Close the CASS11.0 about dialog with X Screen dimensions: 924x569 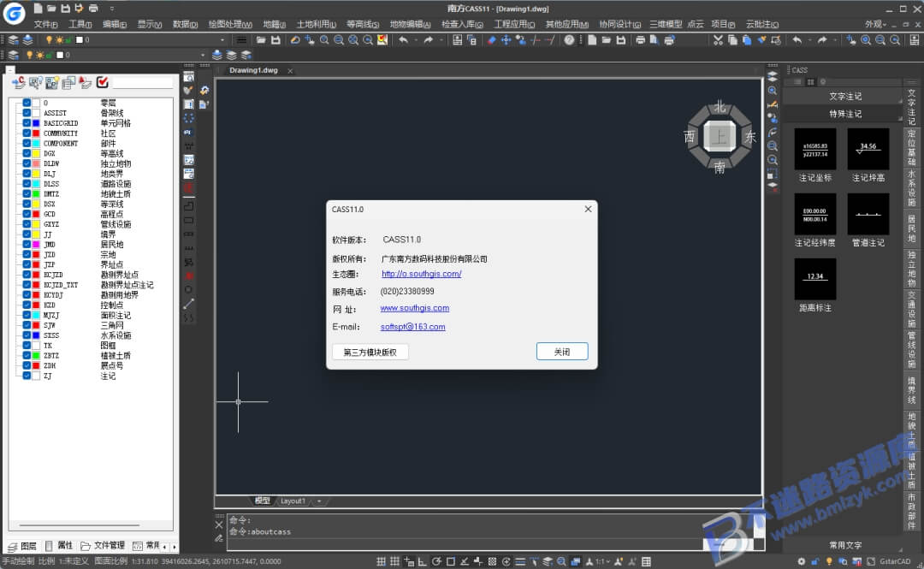click(x=588, y=210)
